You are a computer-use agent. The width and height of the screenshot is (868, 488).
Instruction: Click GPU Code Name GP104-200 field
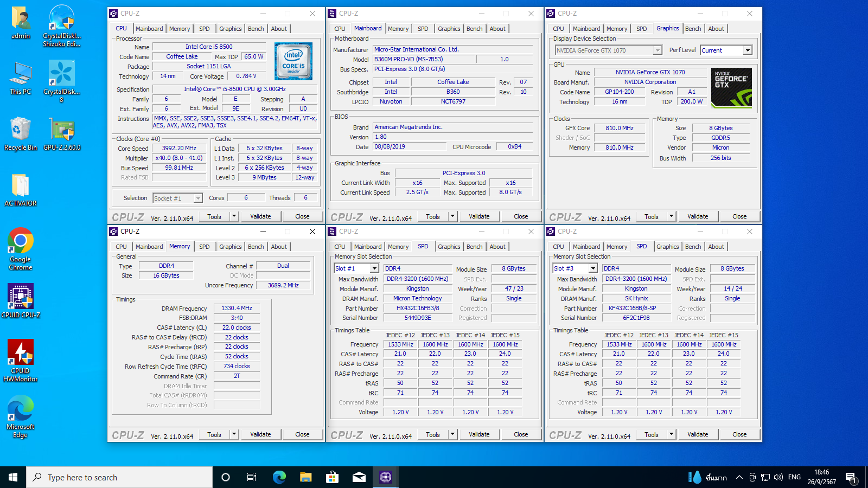click(620, 92)
